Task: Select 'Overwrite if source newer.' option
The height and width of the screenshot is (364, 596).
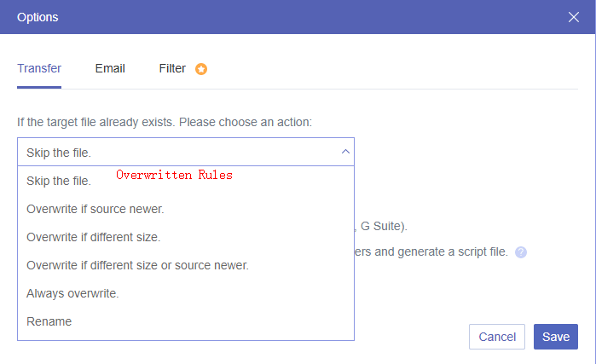Action: click(95, 209)
